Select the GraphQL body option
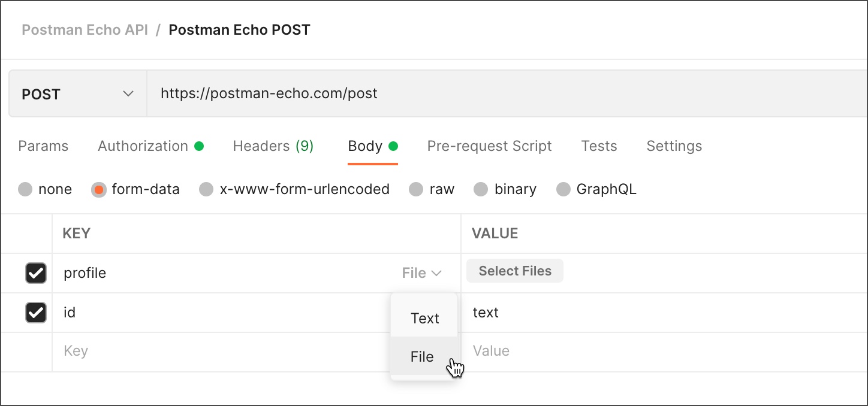The width and height of the screenshot is (868, 406). tap(563, 190)
